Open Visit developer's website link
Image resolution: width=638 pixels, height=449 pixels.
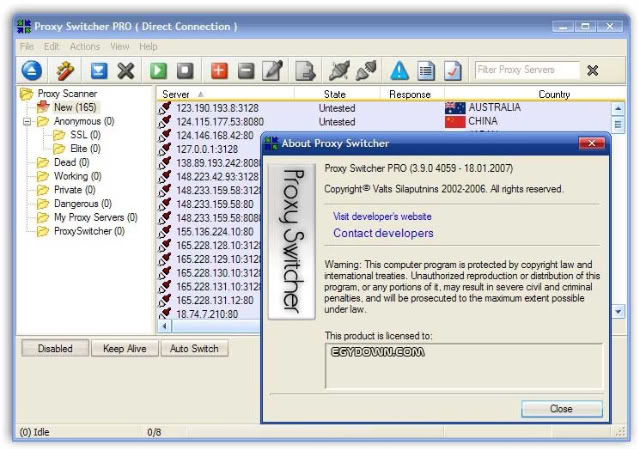pyautogui.click(x=382, y=217)
